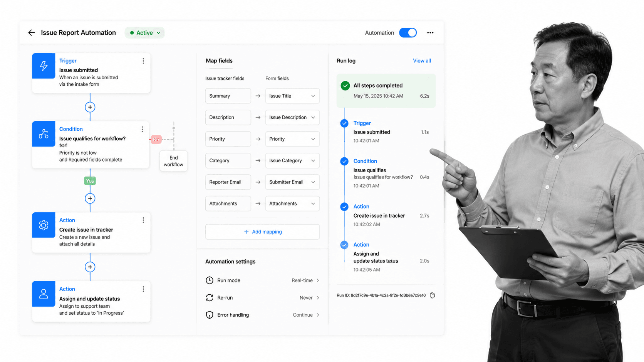Open the three-dot menu beside the Automation toggle
The width and height of the screenshot is (644, 362).
[x=430, y=33]
